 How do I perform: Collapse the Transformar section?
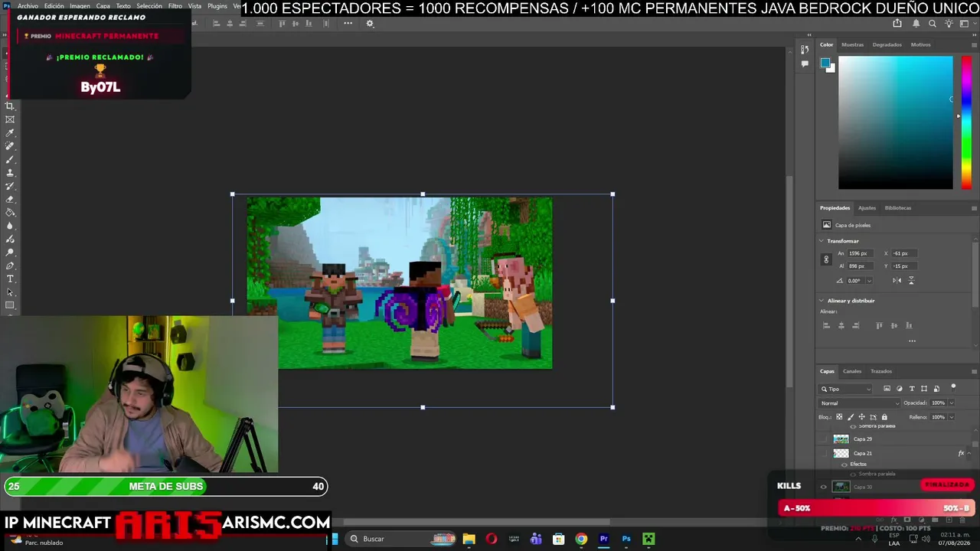[822, 241]
